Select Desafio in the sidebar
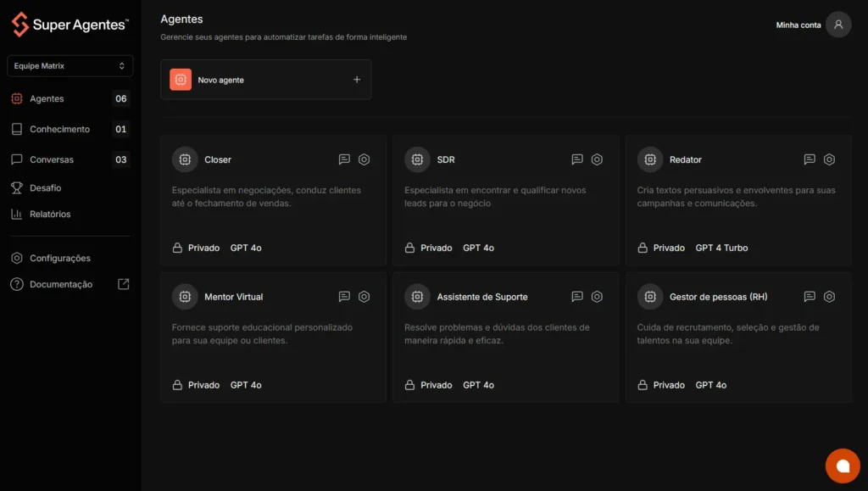Screen dimensions: 868x491 pos(46,188)
